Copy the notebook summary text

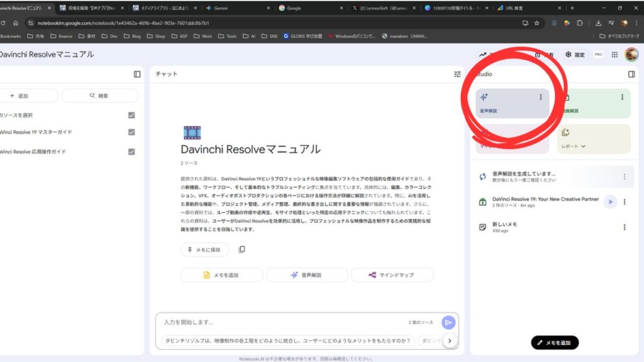(242, 250)
